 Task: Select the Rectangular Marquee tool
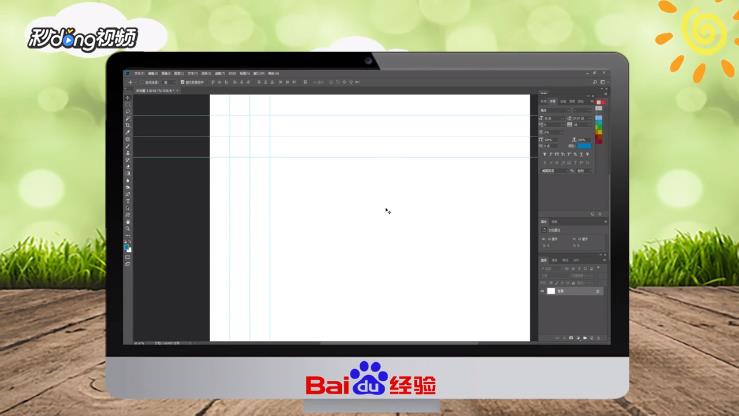[x=128, y=105]
